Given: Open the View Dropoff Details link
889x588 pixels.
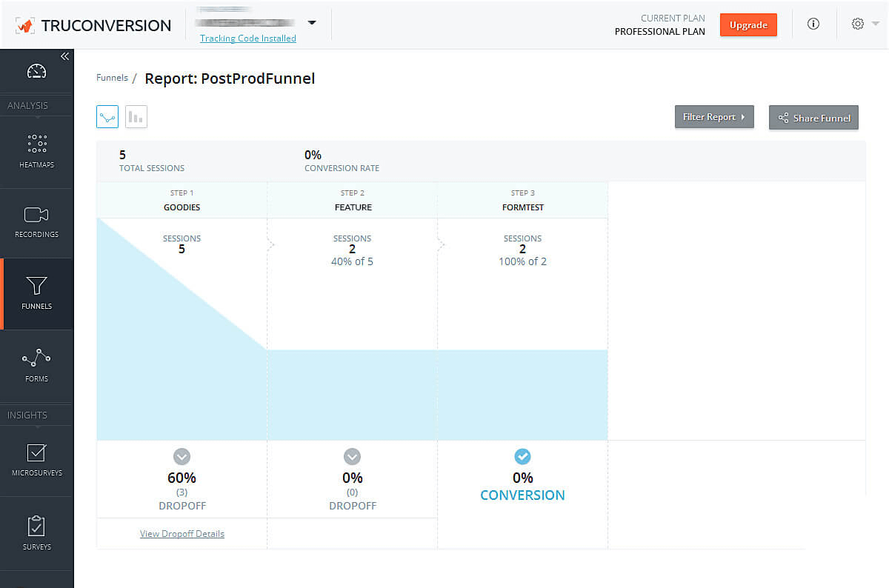Looking at the screenshot, I should 182,533.
